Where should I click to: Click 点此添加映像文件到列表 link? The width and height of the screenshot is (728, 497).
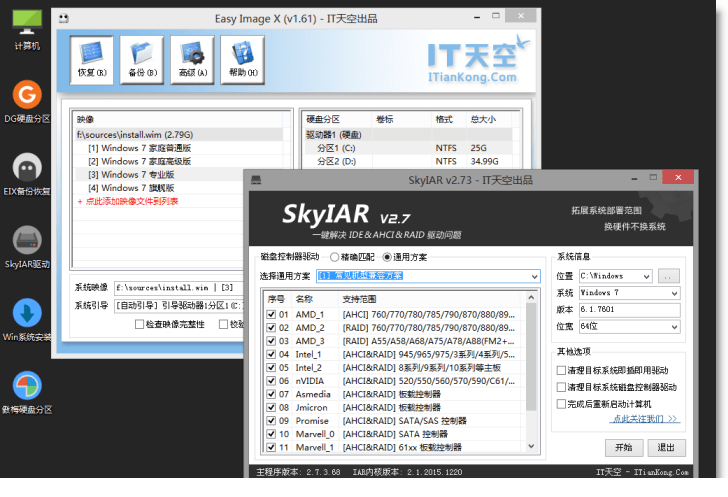pos(128,201)
